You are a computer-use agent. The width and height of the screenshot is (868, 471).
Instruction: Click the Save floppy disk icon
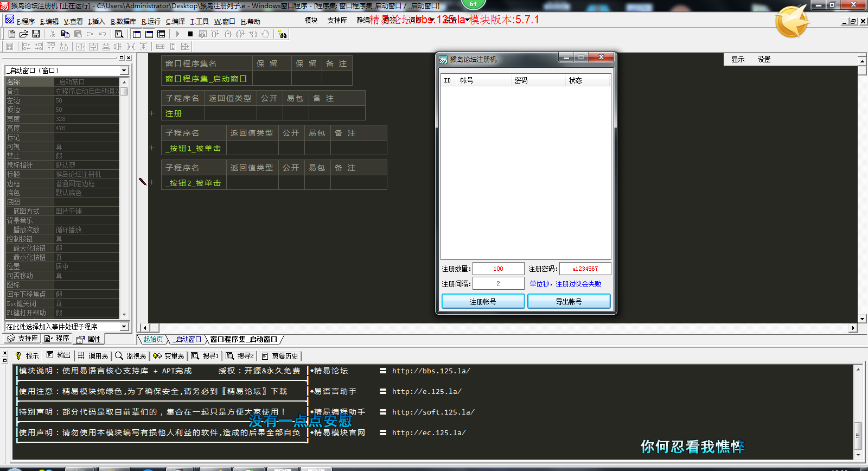coord(36,34)
